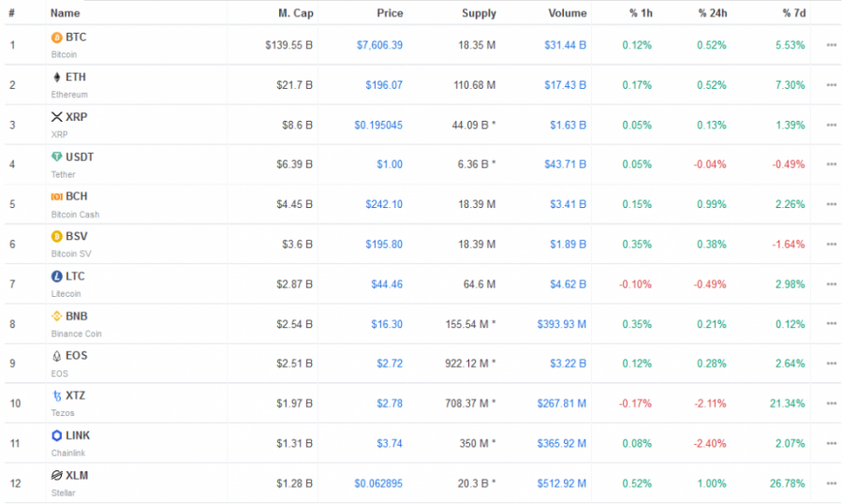The width and height of the screenshot is (843, 504).
Task: Click the Binance Coin BNB icon
Action: pyautogui.click(x=56, y=316)
